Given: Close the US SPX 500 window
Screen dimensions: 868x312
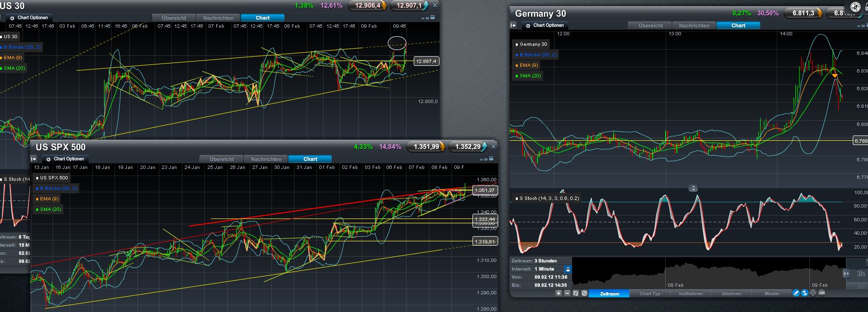Looking at the screenshot, I should click(493, 146).
